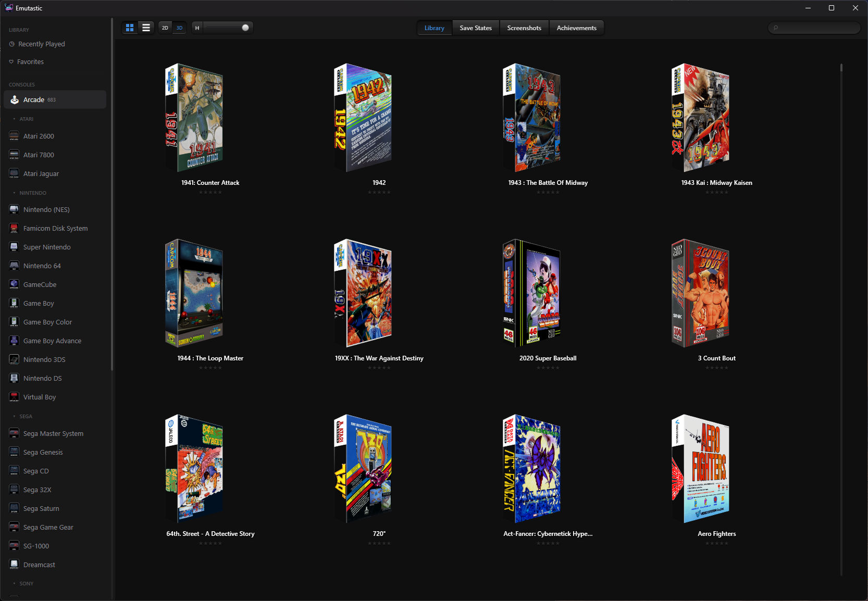The image size is (868, 601).
Task: Open Sega Saturn console
Action: click(x=55, y=508)
